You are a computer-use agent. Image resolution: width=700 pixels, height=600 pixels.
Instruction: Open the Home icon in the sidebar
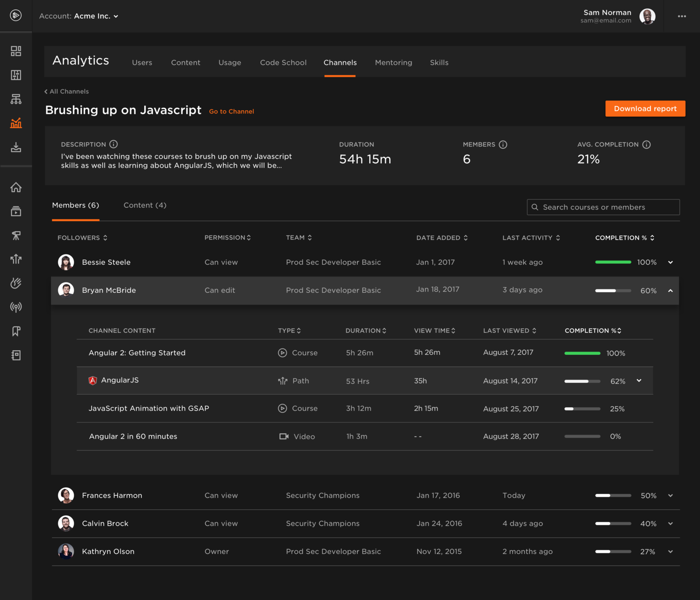[16, 187]
